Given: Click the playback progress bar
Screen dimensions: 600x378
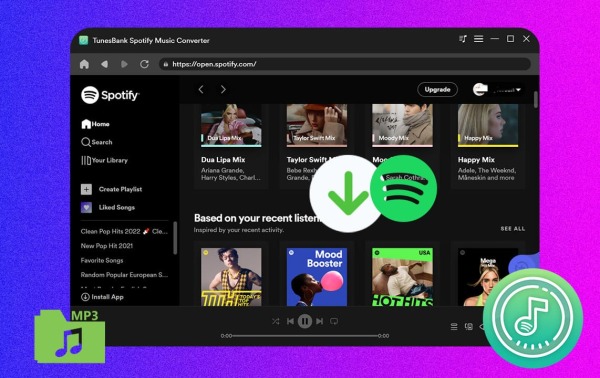Looking at the screenshot, I should pos(305,336).
